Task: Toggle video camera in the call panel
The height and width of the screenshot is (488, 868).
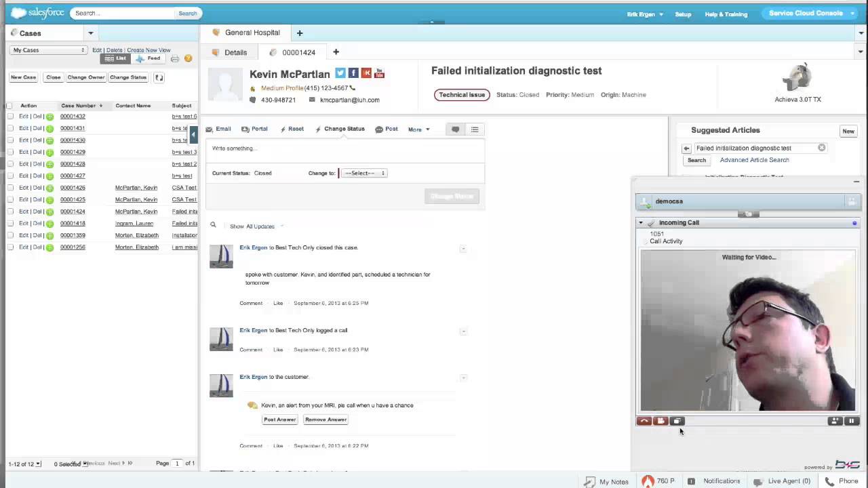Action: (660, 421)
